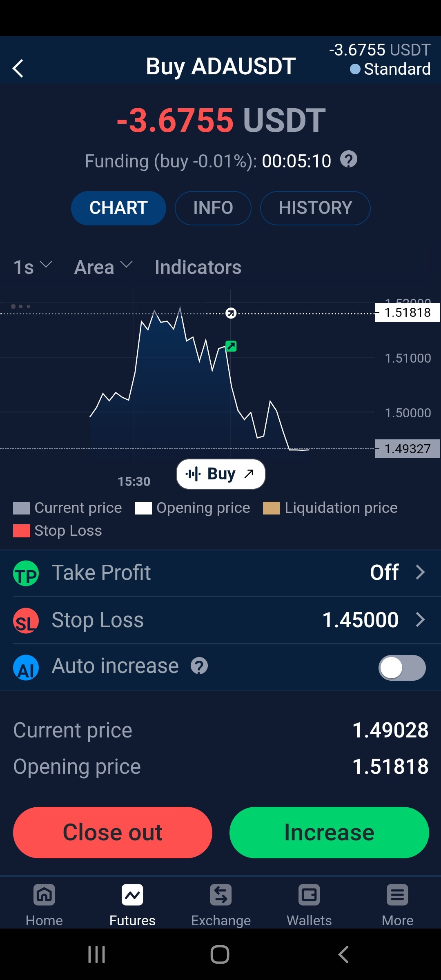Click the red Stop Loss legend swatch

coord(22,531)
